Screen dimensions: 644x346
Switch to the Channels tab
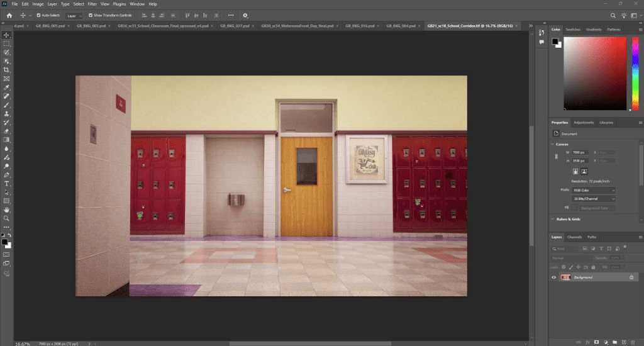point(574,237)
